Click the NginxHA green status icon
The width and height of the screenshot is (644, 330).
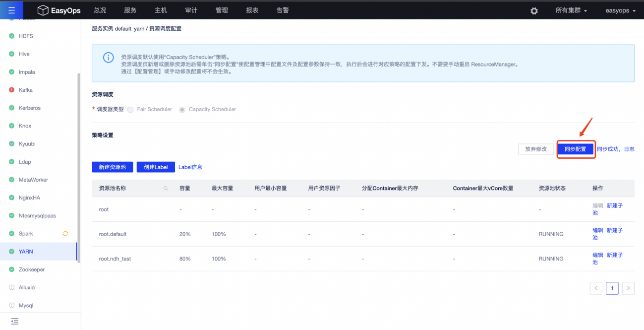tap(11, 198)
